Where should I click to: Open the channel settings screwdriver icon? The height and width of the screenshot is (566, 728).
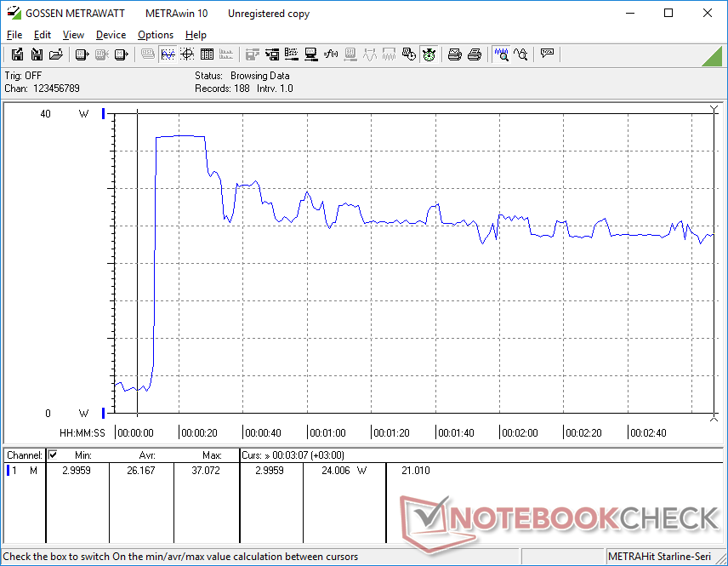(x=292, y=54)
